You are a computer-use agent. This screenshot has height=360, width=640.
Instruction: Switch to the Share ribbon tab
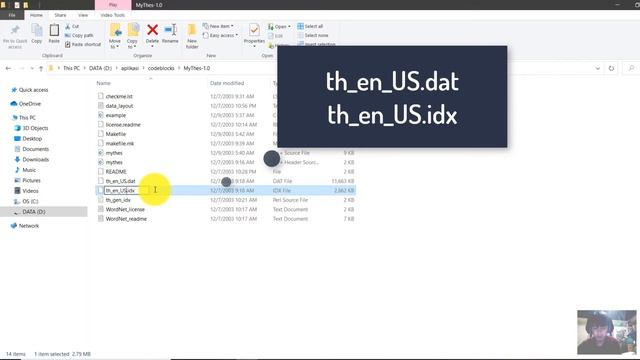click(60, 15)
